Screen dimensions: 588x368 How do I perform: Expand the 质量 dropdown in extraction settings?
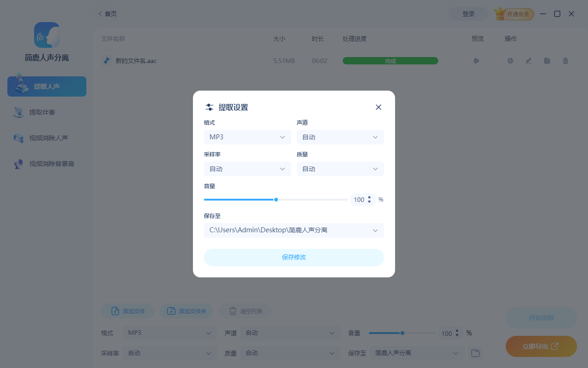tap(340, 168)
